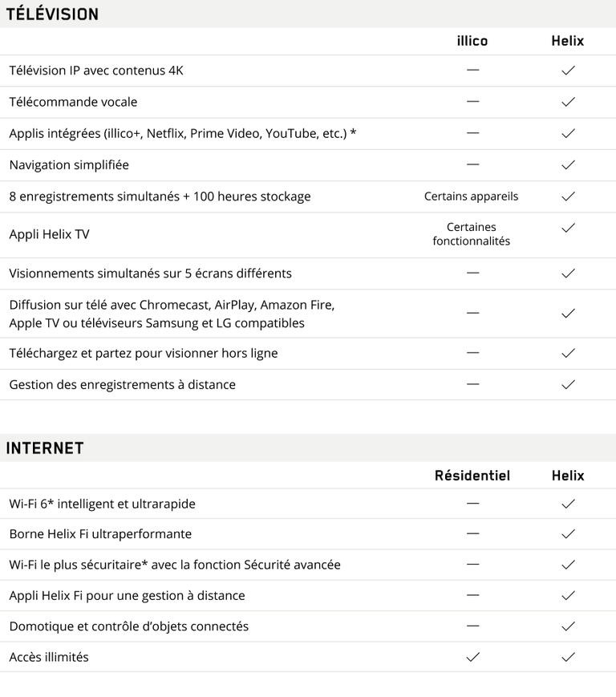Click "Certains appareils" text in illico column
Viewport: 616px width, 697px height.
(x=471, y=197)
